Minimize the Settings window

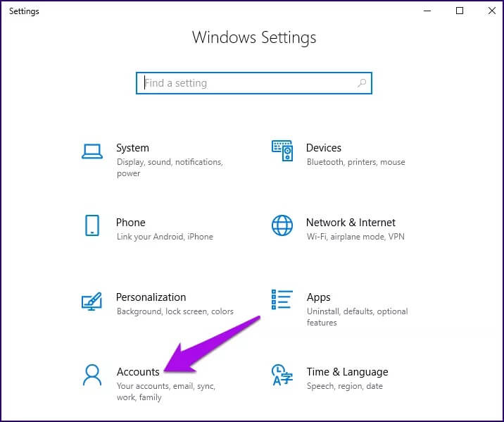(x=427, y=11)
